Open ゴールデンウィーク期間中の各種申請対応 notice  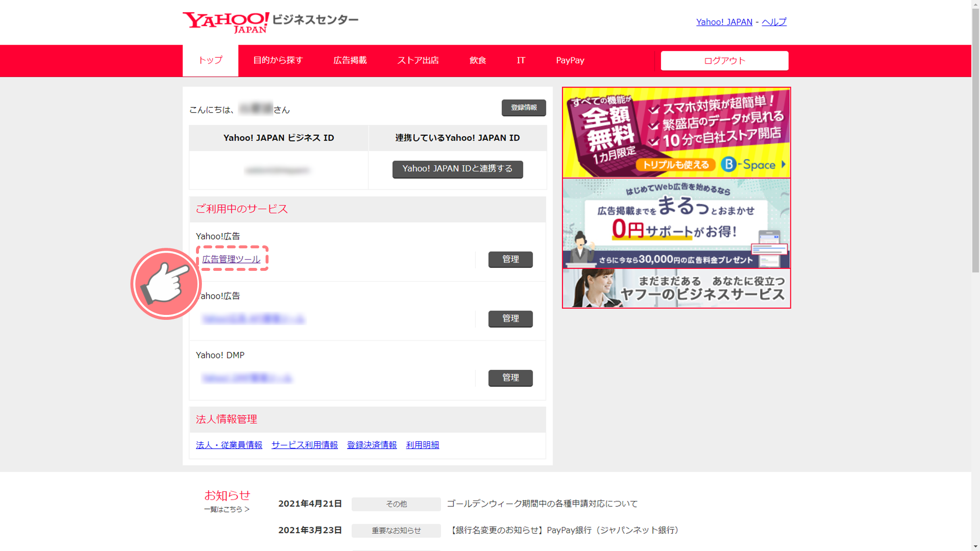(x=542, y=504)
